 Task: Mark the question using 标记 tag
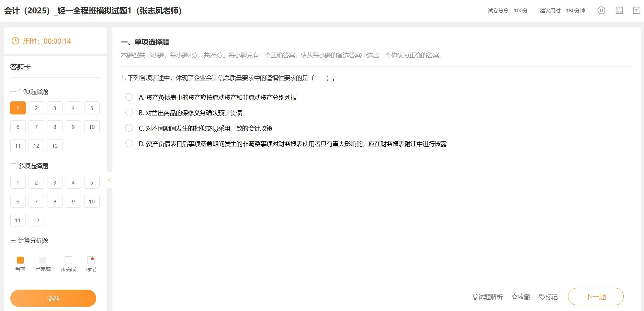tap(549, 297)
